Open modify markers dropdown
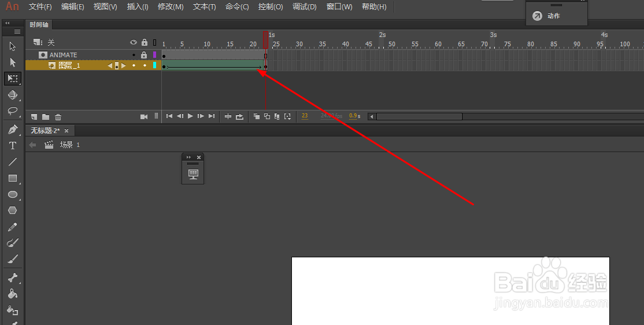 [x=287, y=116]
